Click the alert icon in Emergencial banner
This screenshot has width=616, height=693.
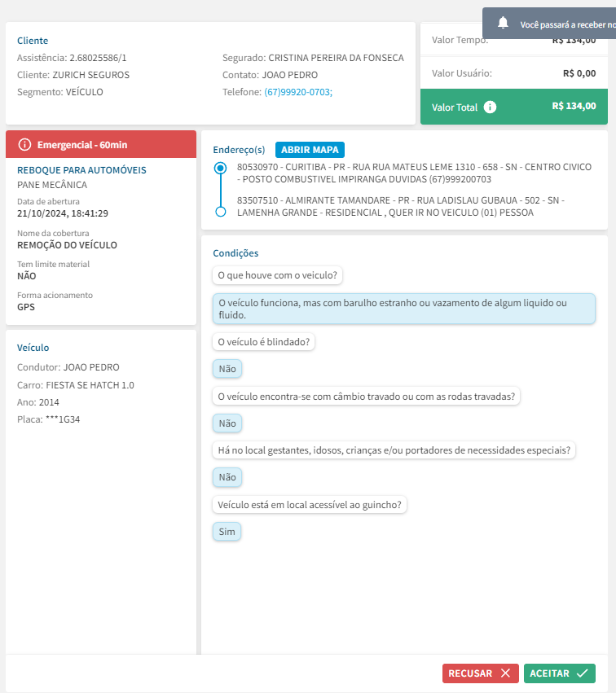24,145
